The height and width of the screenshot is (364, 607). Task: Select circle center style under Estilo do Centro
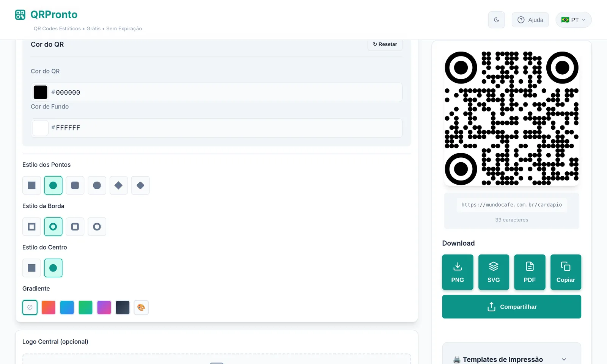(x=53, y=268)
